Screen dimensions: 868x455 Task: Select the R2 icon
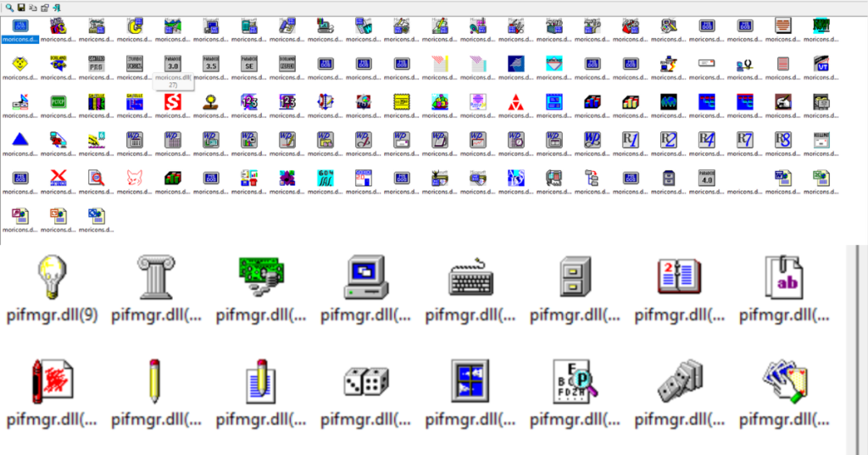[669, 140]
